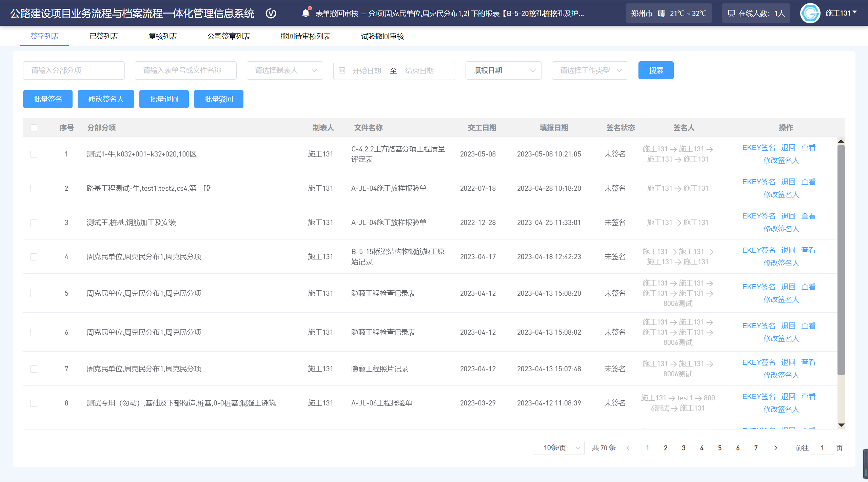Image resolution: width=868 pixels, height=482 pixels.
Task: Click the 填报日期 column header
Action: (554, 128)
